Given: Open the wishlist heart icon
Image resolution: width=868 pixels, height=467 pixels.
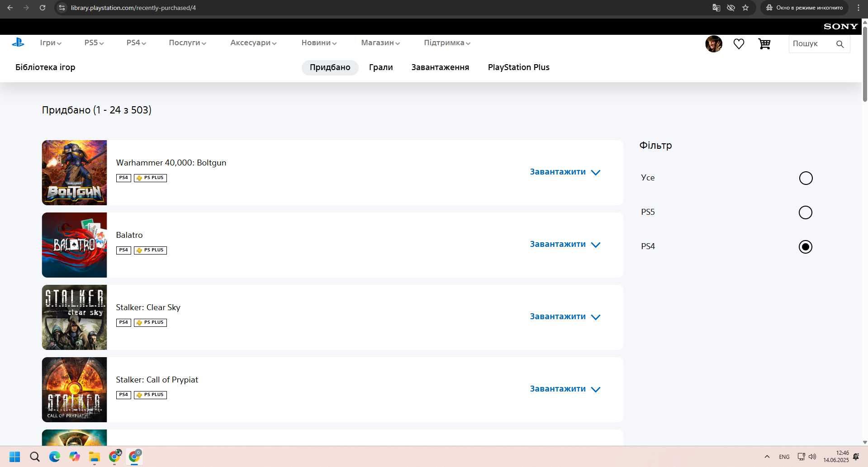Looking at the screenshot, I should (x=739, y=44).
